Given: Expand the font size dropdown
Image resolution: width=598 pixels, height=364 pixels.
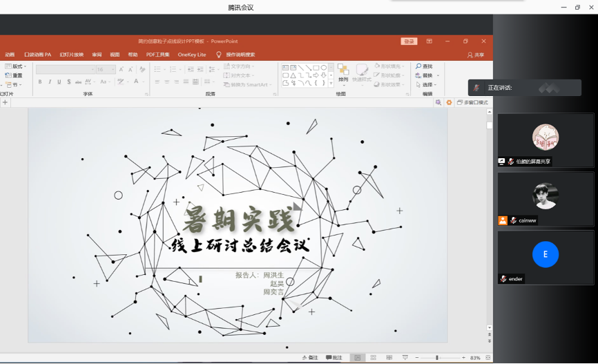Looking at the screenshot, I should [x=112, y=70].
